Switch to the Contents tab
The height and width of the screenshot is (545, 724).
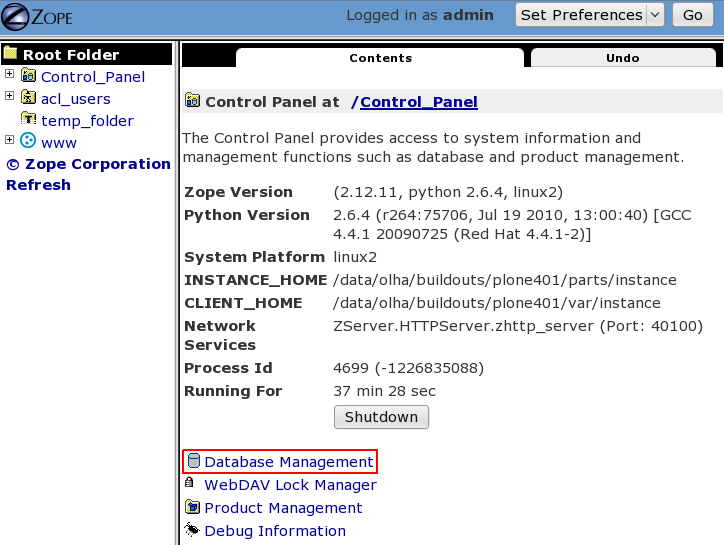(380, 58)
